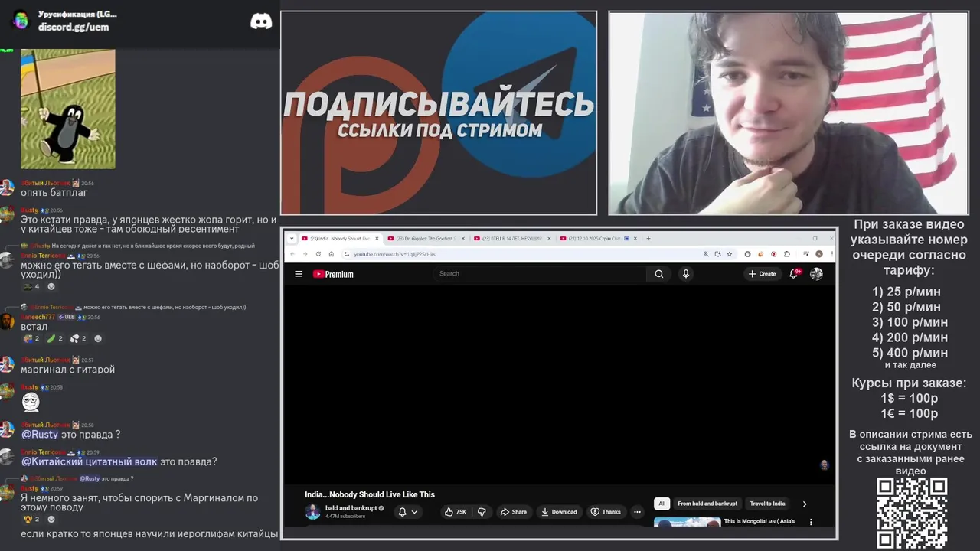Open YouTube notifications bell
Screen dimensions: 980x551
[794, 274]
